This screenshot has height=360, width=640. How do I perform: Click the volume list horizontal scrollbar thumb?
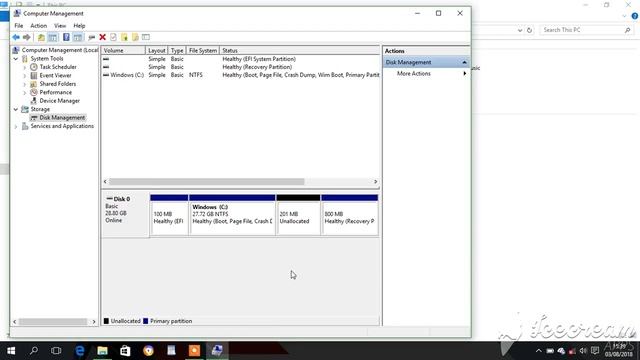(x=207, y=182)
